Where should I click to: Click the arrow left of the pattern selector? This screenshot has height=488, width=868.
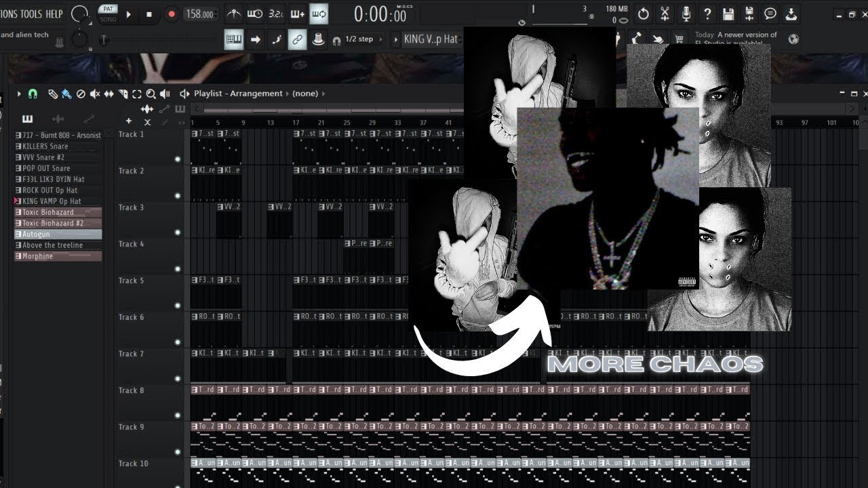click(x=396, y=39)
